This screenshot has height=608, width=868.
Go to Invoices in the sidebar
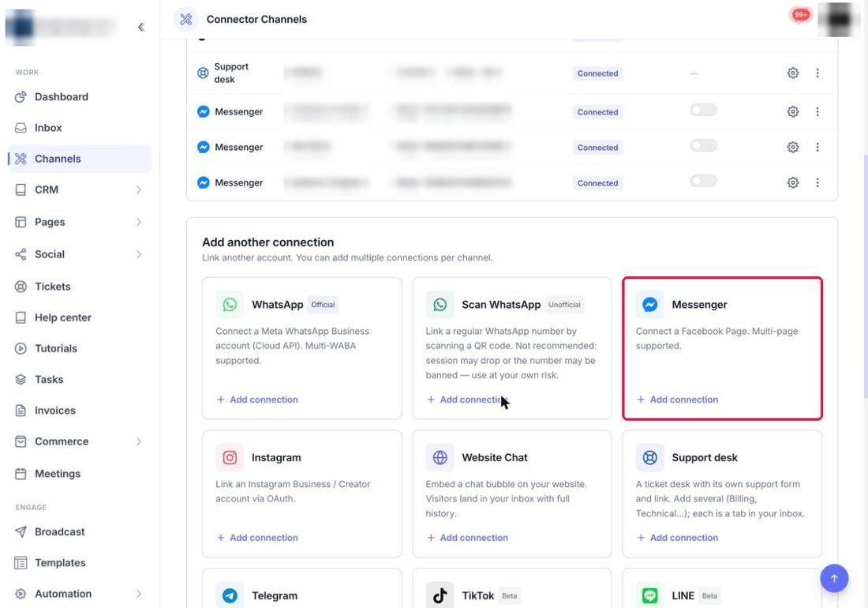pos(54,411)
